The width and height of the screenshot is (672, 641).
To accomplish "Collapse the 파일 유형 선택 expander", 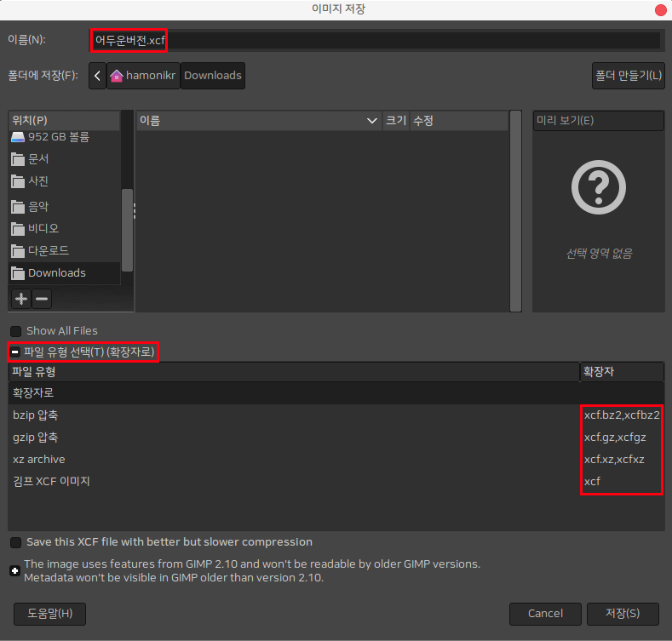I will (15, 352).
